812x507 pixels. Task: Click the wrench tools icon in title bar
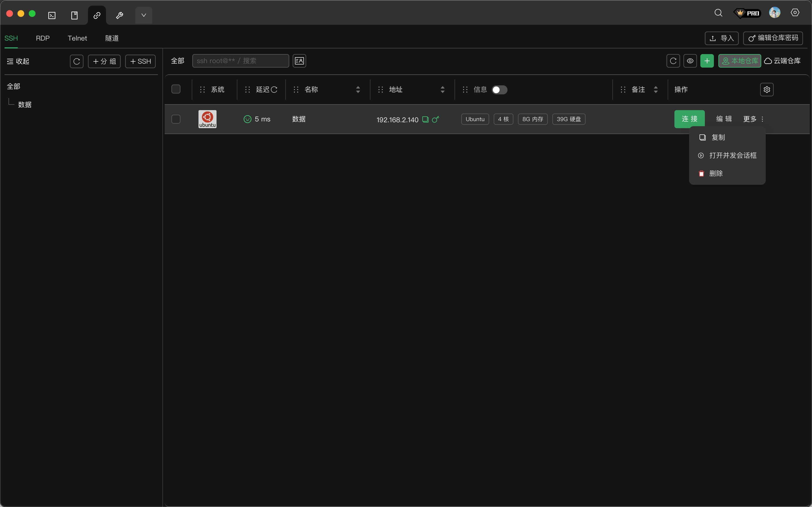click(120, 15)
